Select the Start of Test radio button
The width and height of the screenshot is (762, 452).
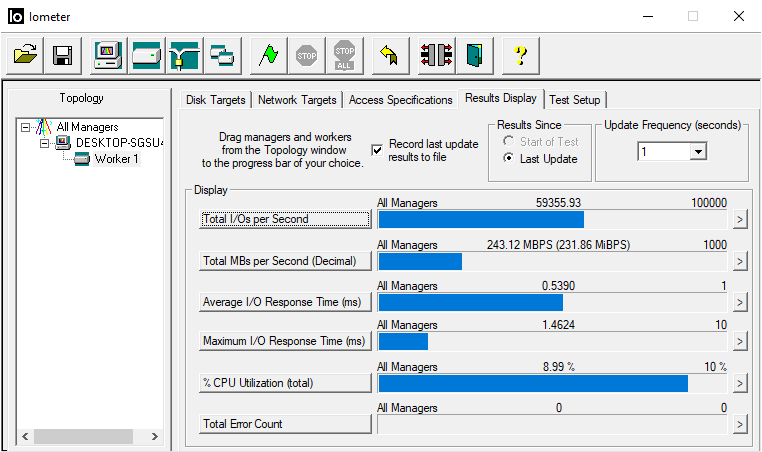point(509,142)
